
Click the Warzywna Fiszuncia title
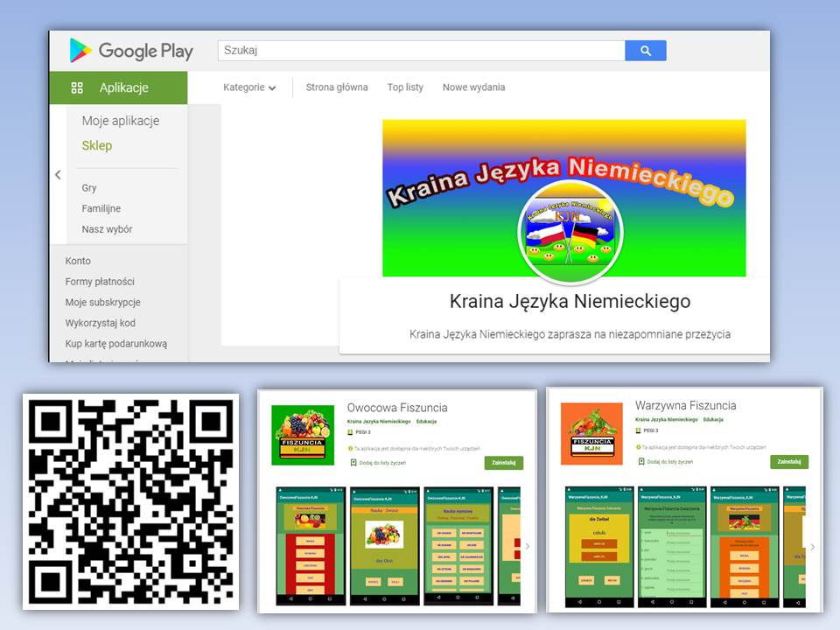[686, 405]
